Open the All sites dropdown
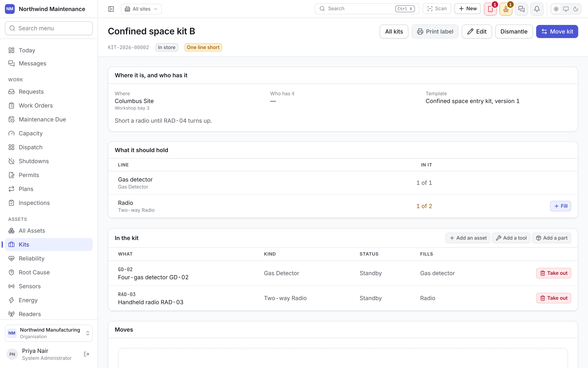Screen dimensions: 588x368 click(141, 9)
